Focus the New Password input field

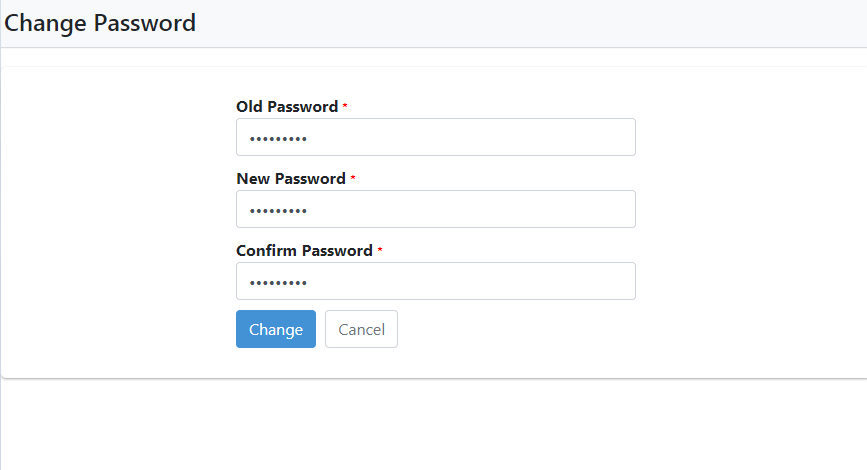point(436,209)
